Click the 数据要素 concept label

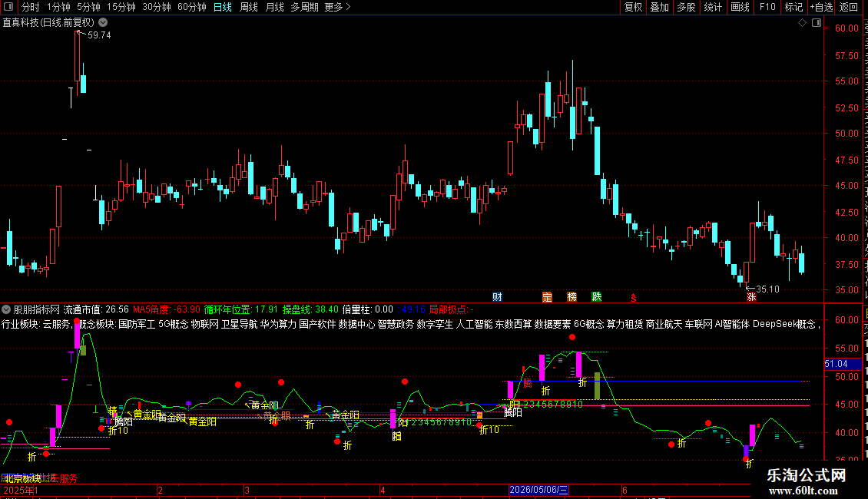pyautogui.click(x=552, y=324)
